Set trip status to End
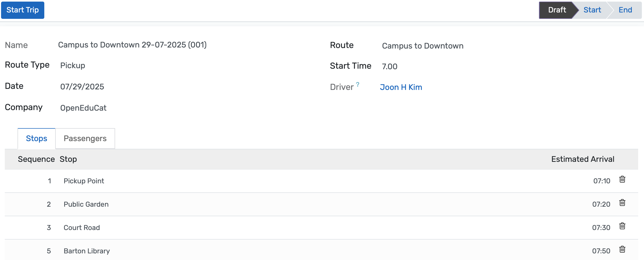Image resolution: width=644 pixels, height=260 pixels. pos(625,10)
